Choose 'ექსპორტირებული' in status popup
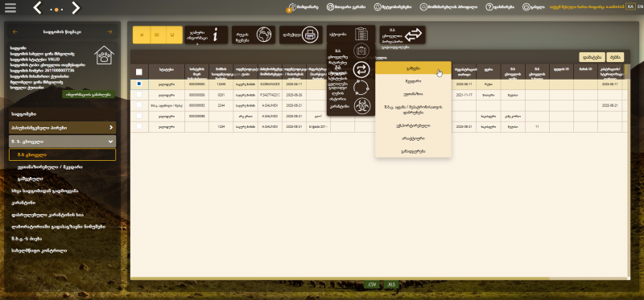Image resolution: width=644 pixels, height=300 pixels. click(413, 125)
